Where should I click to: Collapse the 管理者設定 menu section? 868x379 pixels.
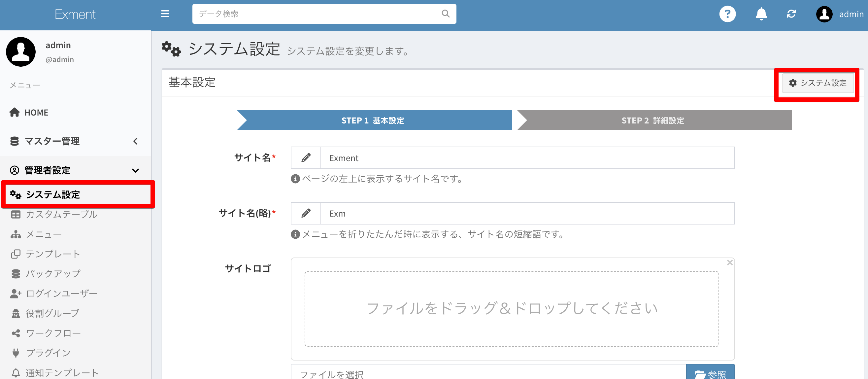pos(135,170)
